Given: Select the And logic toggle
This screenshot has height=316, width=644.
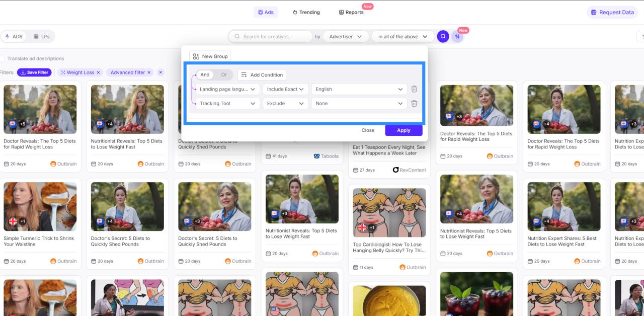Looking at the screenshot, I should (205, 75).
